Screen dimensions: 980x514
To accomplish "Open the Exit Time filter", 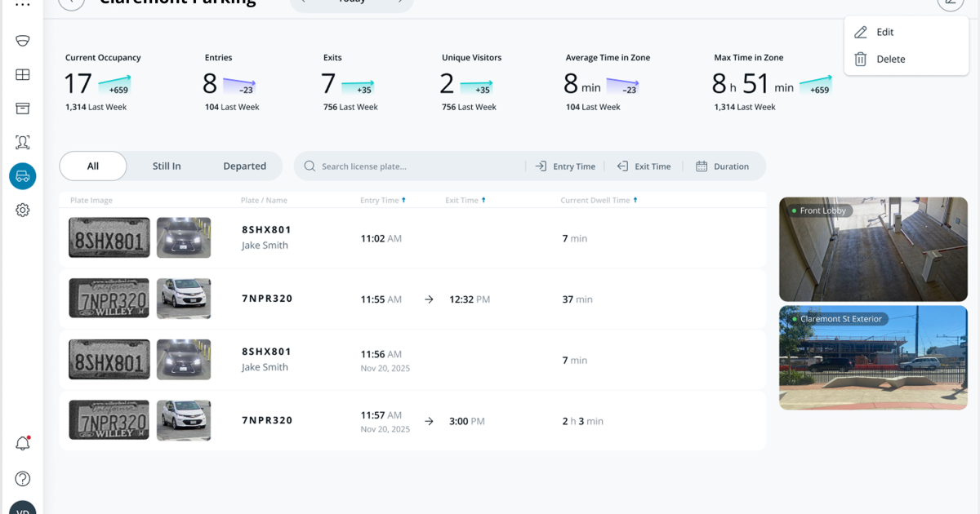I will [x=644, y=166].
